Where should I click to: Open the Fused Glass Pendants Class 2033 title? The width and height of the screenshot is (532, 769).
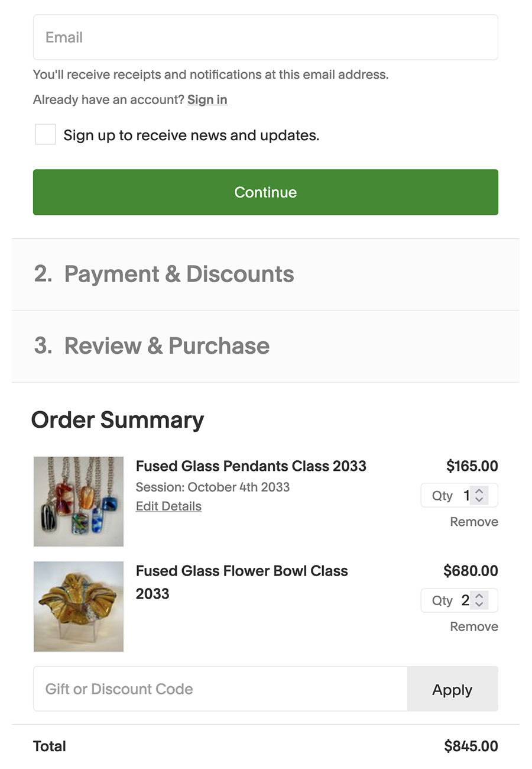click(251, 466)
